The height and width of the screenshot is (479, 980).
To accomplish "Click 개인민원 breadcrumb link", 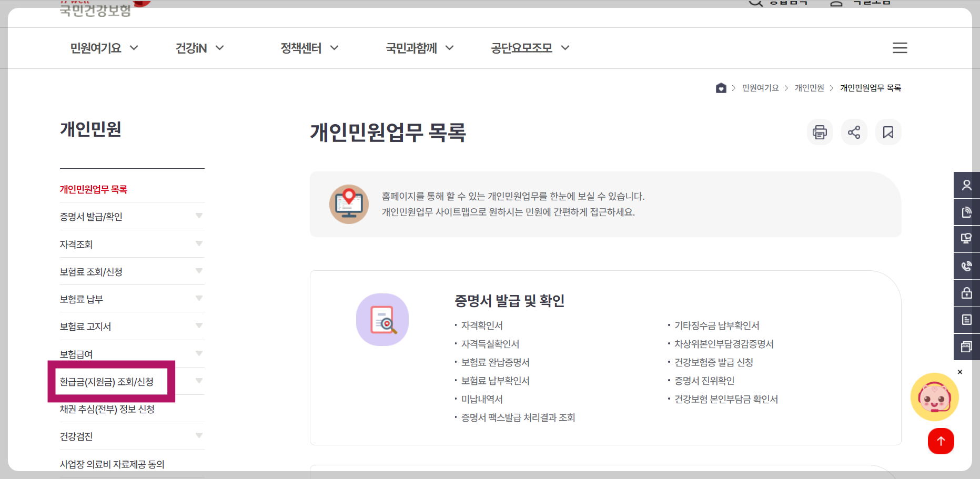I will 809,88.
